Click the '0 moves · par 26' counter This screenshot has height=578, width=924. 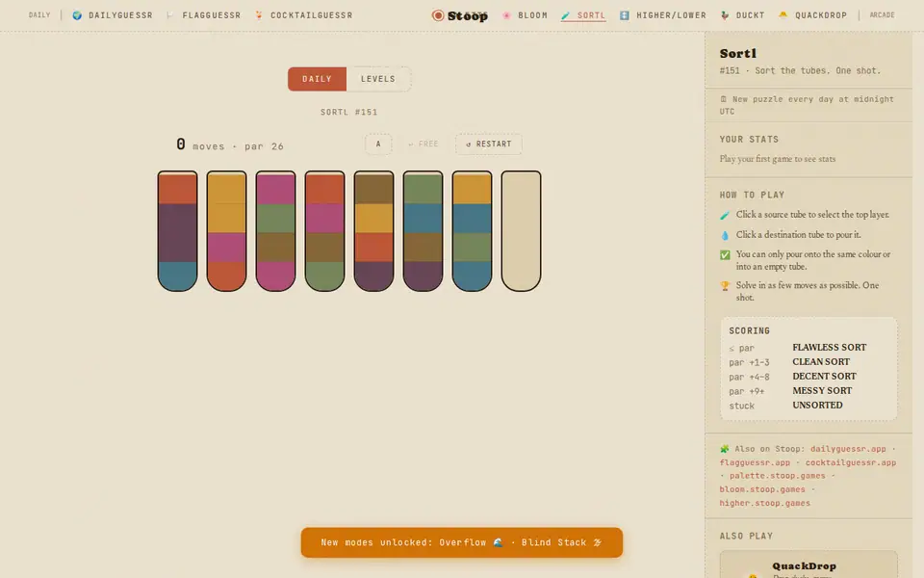[230, 145]
